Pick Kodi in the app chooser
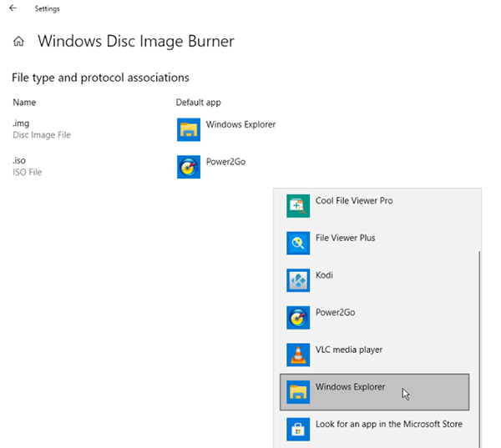 click(374, 280)
